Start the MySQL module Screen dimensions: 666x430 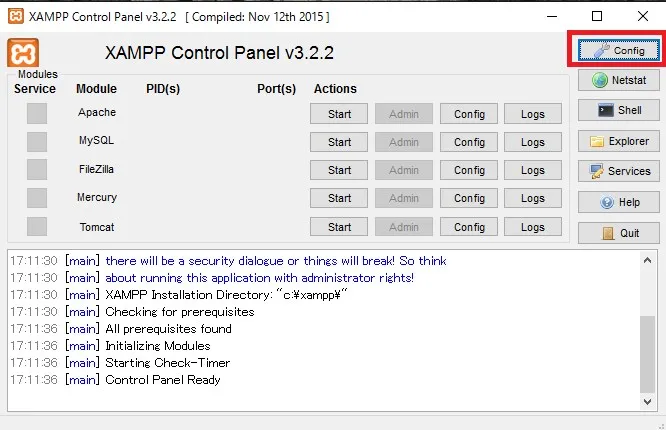340,142
